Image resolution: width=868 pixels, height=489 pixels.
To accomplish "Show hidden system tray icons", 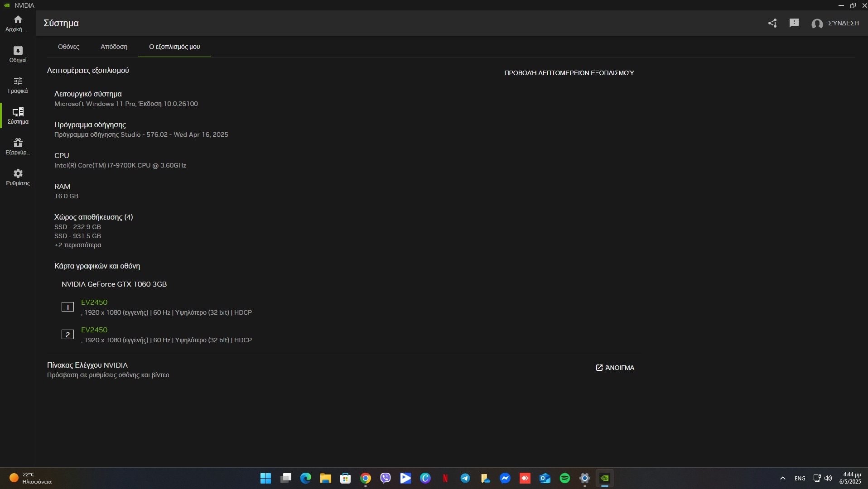I will [x=782, y=478].
